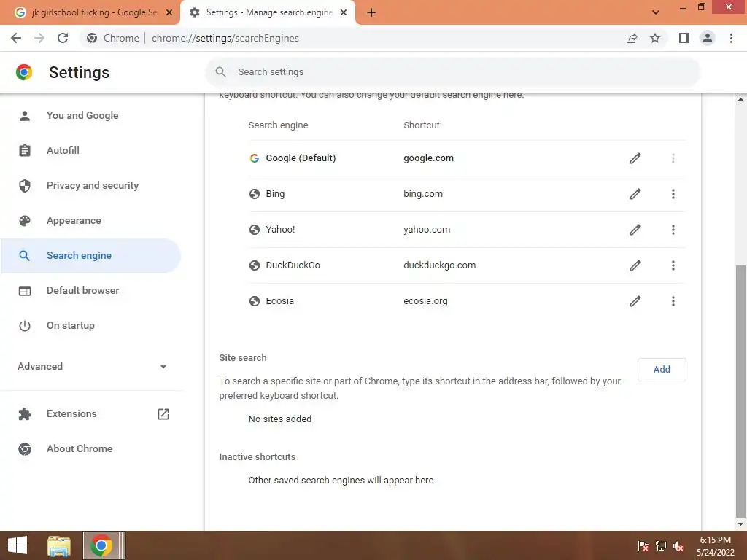This screenshot has width=747, height=560.
Task: Open the profile avatar menu
Action: (x=708, y=38)
